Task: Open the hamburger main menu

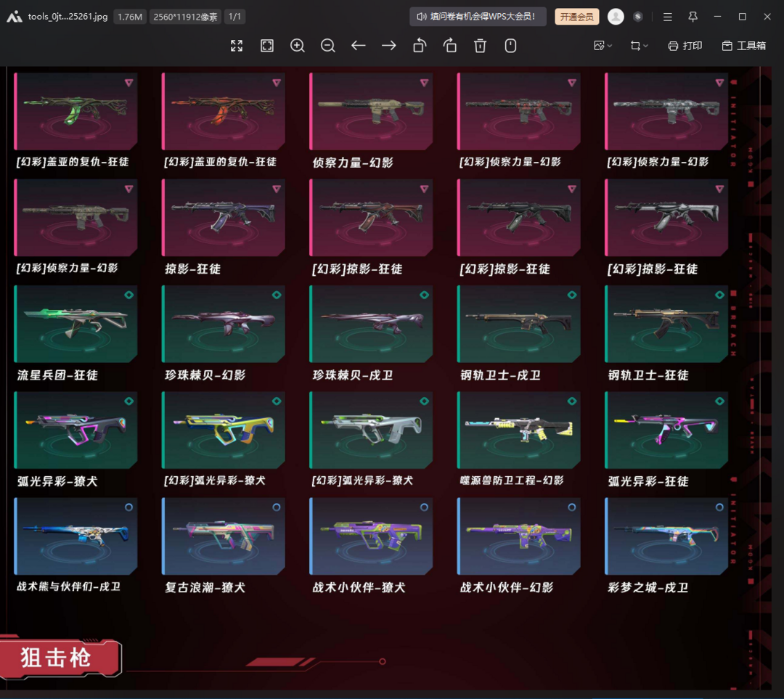Action: click(668, 17)
